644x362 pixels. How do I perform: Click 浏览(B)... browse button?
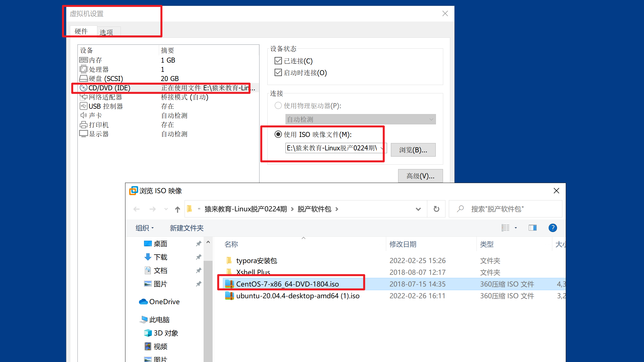point(413,150)
